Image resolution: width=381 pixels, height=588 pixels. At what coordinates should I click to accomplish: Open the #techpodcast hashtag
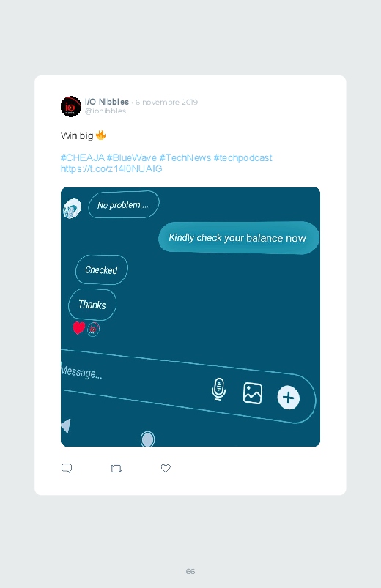pos(243,158)
